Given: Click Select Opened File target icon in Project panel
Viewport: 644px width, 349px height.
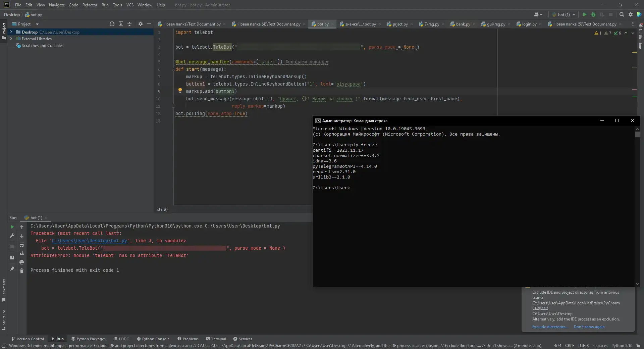Looking at the screenshot, I should 112,24.
